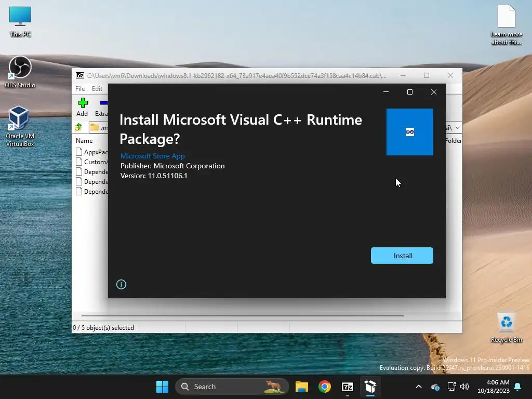Click the volume speaker tray icon
The image size is (532, 399).
coord(464,387)
